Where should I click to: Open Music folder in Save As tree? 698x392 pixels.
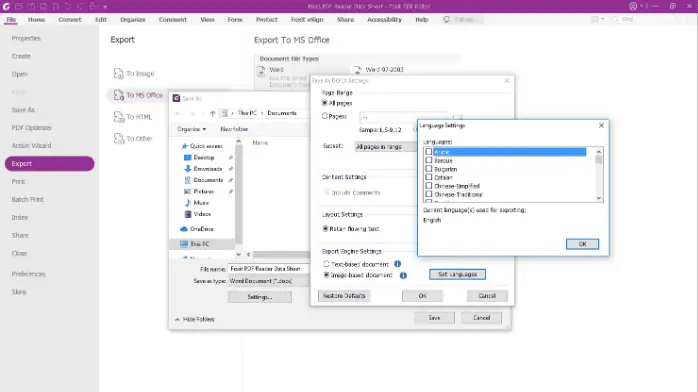(x=196, y=202)
